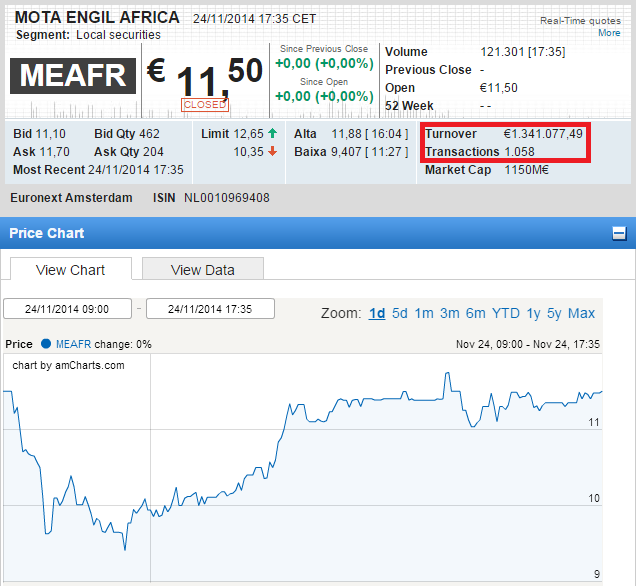Click the lower Limit value 10,35
This screenshot has width=642, height=586.
click(249, 152)
